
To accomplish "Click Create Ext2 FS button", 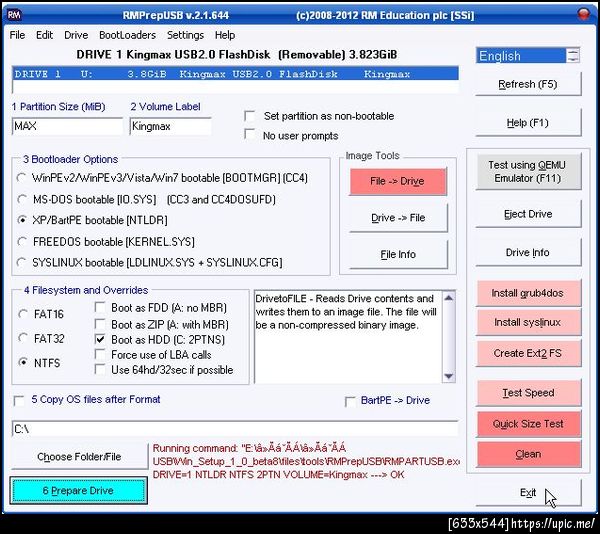I will click(x=528, y=353).
